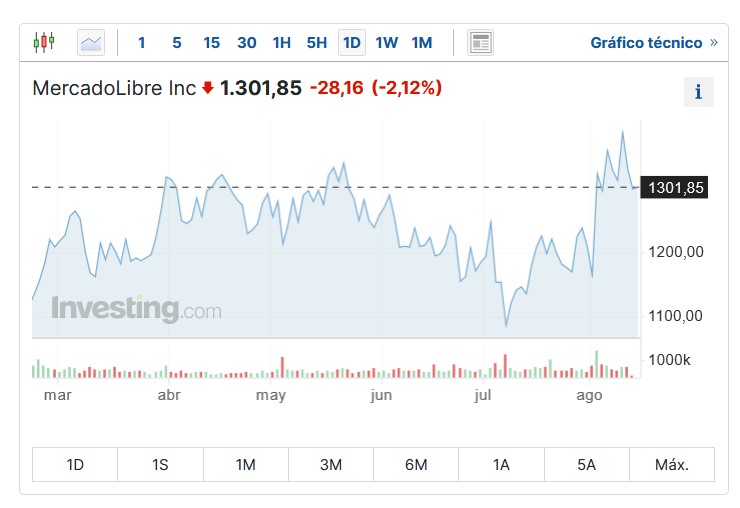Set chart interval to 5 minutes
This screenshot has height=508, width=740.
click(x=177, y=43)
